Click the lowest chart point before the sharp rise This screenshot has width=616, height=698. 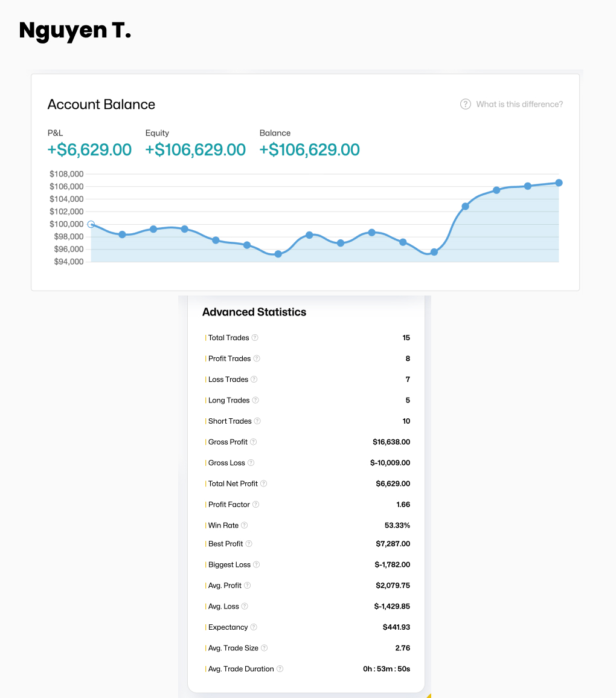[434, 252]
